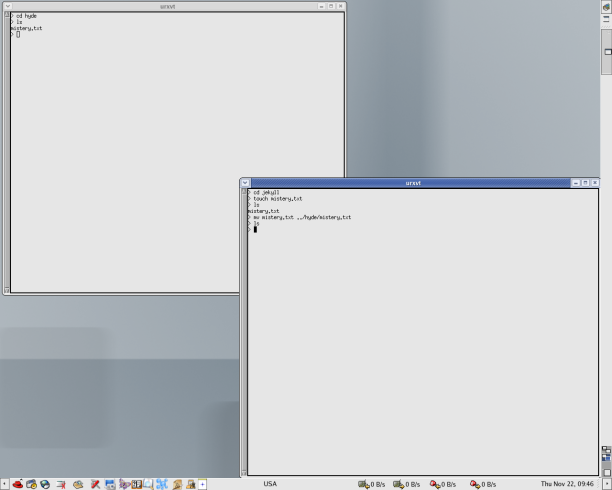The height and width of the screenshot is (490, 612).
Task: Click the window list icon in side panel
Action: (x=606, y=20)
